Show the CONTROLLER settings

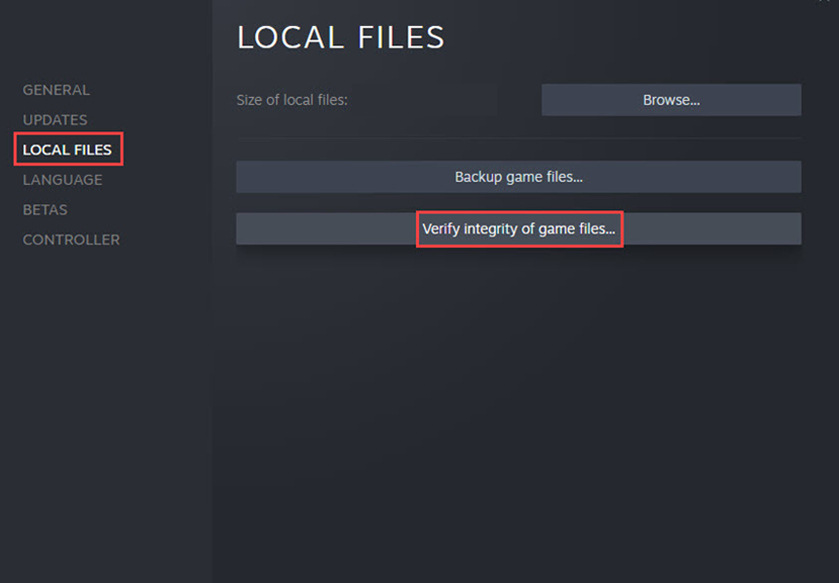[x=71, y=240]
